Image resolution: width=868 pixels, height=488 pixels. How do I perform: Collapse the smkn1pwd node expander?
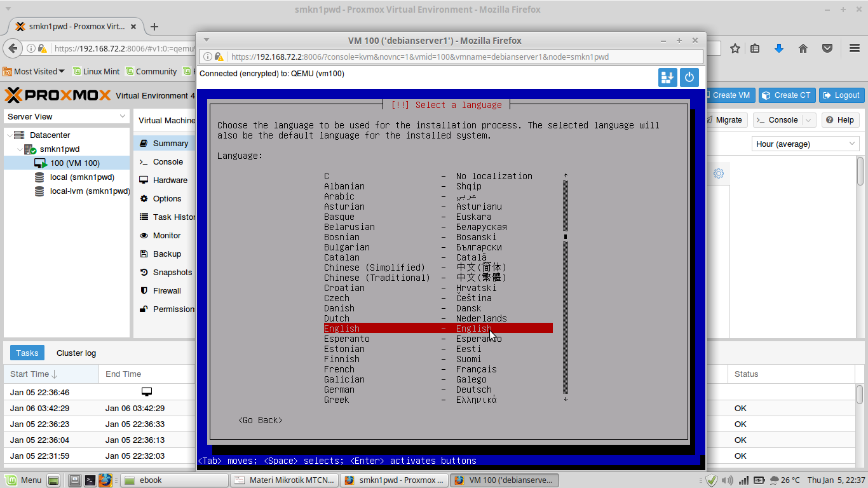click(x=19, y=149)
